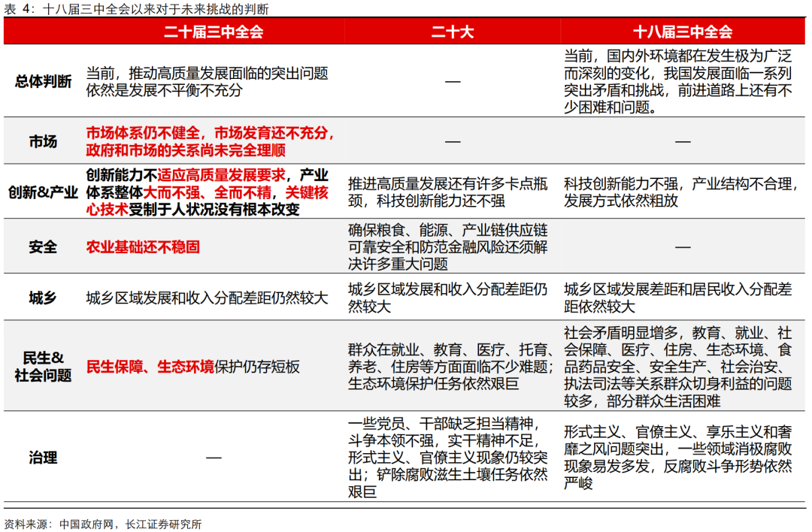Click the dash in 安全 row under 十八届三中全会
This screenshot has width=812, height=532.
[x=683, y=247]
